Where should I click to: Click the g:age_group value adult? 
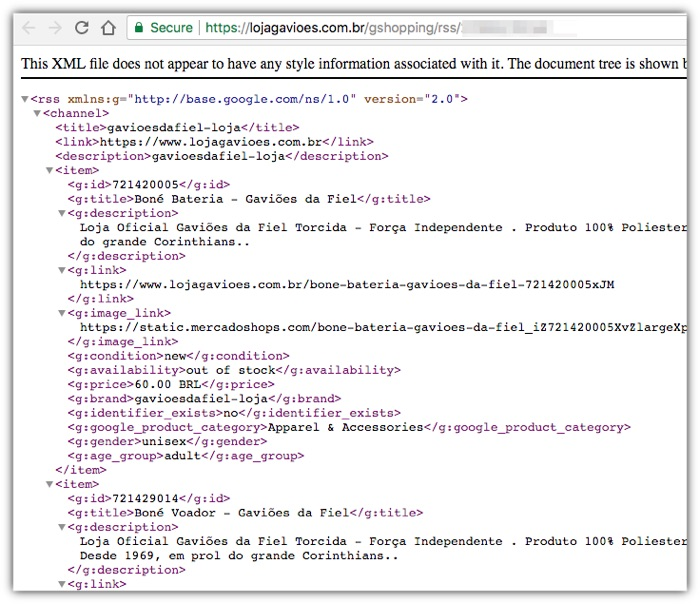coord(182,456)
